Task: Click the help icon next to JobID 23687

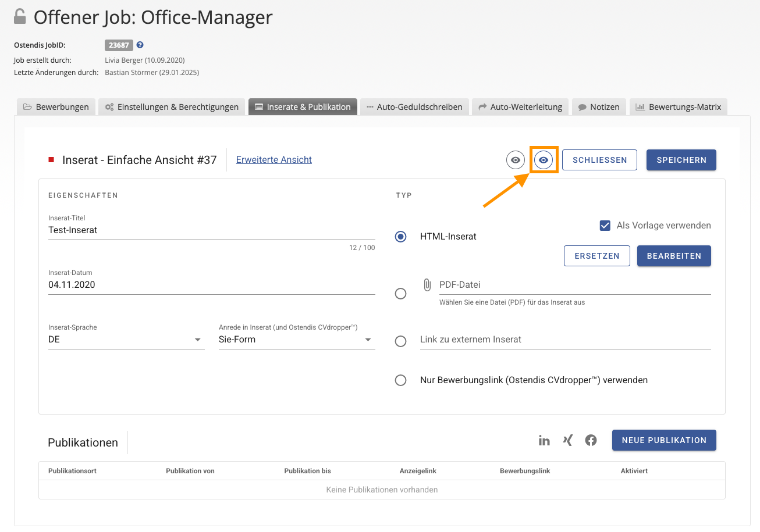Action: pyautogui.click(x=140, y=45)
